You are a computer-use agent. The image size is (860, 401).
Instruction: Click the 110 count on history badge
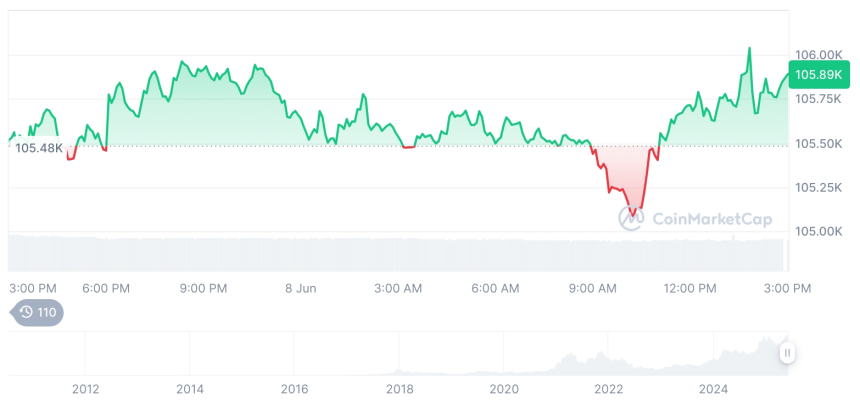pos(46,313)
